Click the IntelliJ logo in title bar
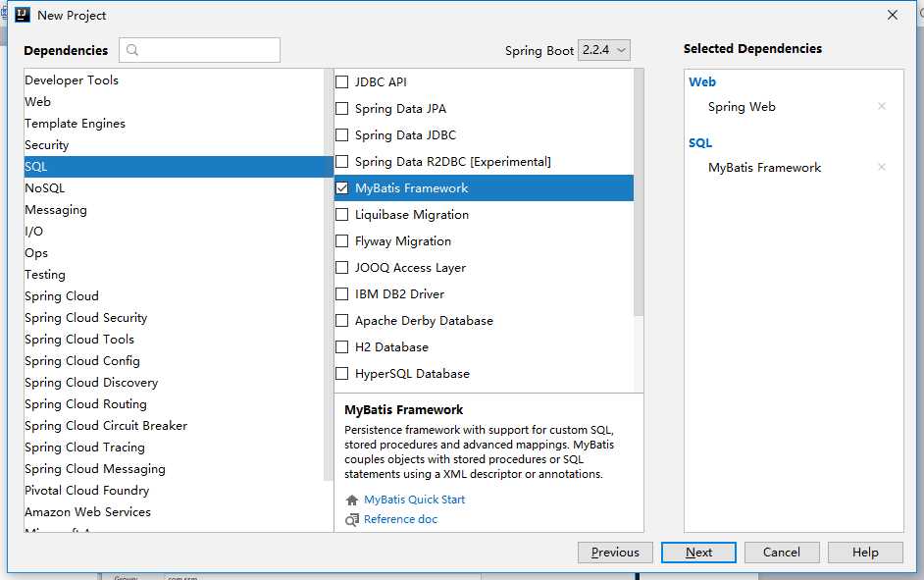The image size is (924, 580). pos(23,15)
